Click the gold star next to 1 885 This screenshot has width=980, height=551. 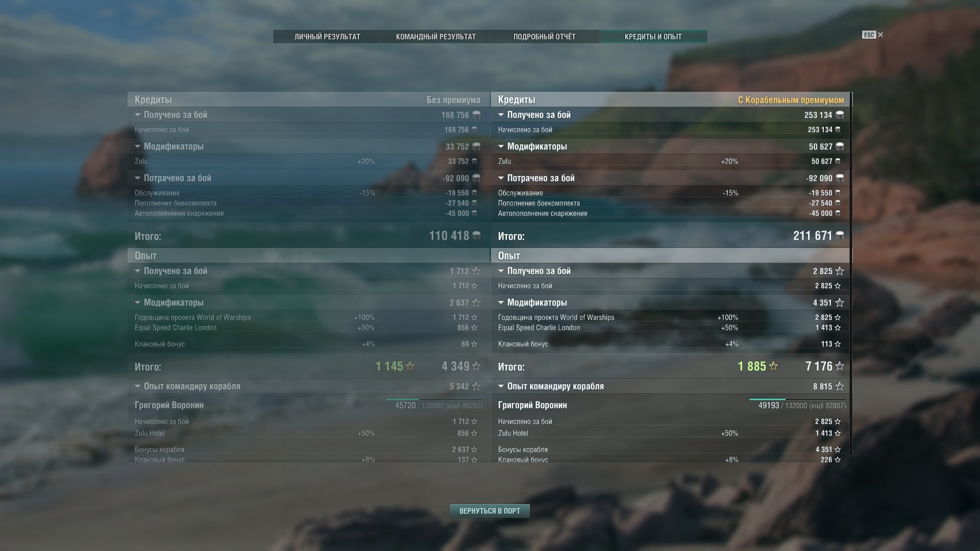[773, 366]
